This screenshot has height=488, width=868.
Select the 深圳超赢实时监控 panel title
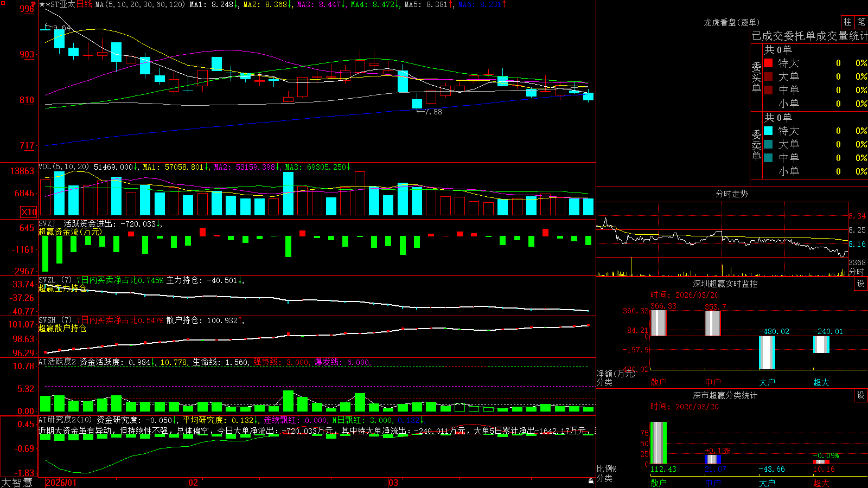(725, 284)
